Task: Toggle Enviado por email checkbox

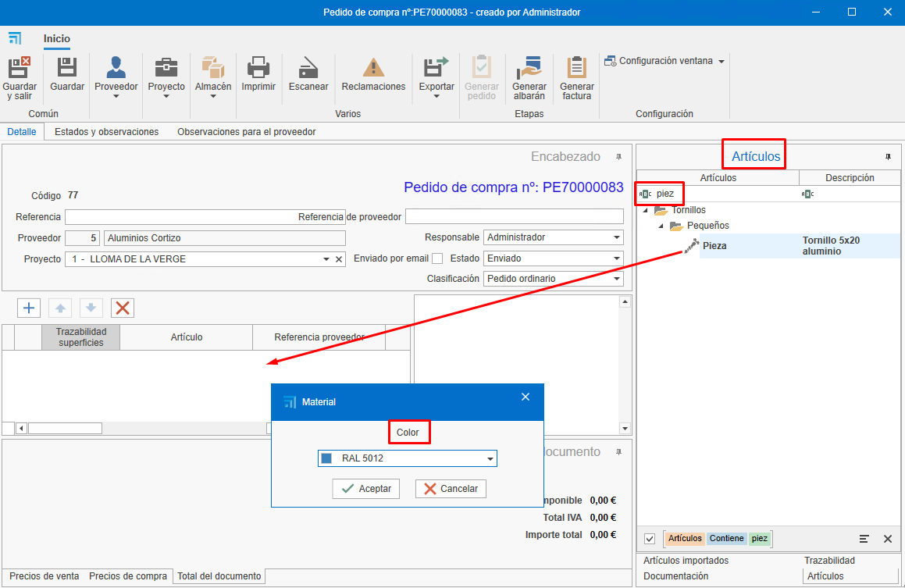Action: tap(437, 258)
